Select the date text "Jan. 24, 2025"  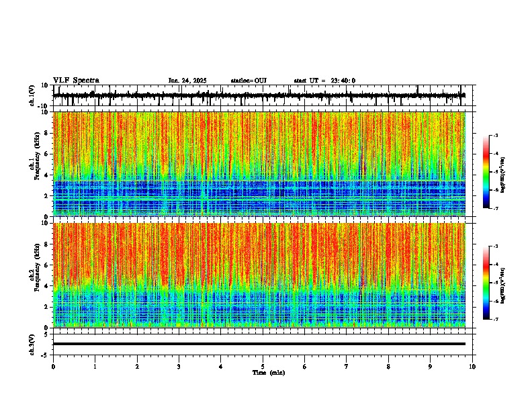pyautogui.click(x=187, y=81)
